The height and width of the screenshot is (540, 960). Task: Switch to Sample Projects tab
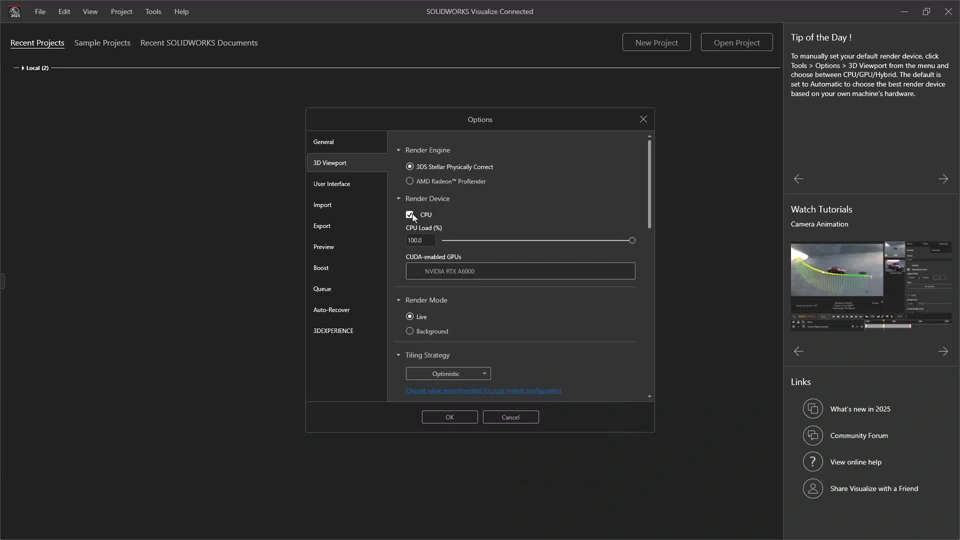coord(102,43)
